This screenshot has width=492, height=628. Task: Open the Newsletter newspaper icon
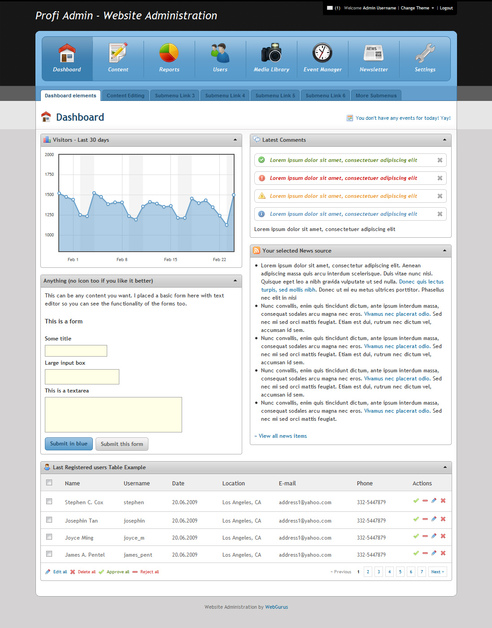(x=373, y=53)
